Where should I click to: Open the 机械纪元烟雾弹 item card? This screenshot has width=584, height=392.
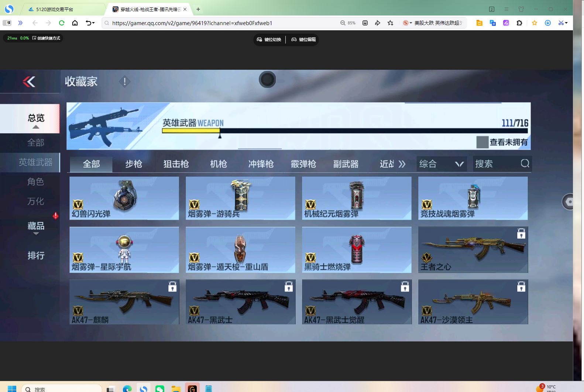(357, 198)
